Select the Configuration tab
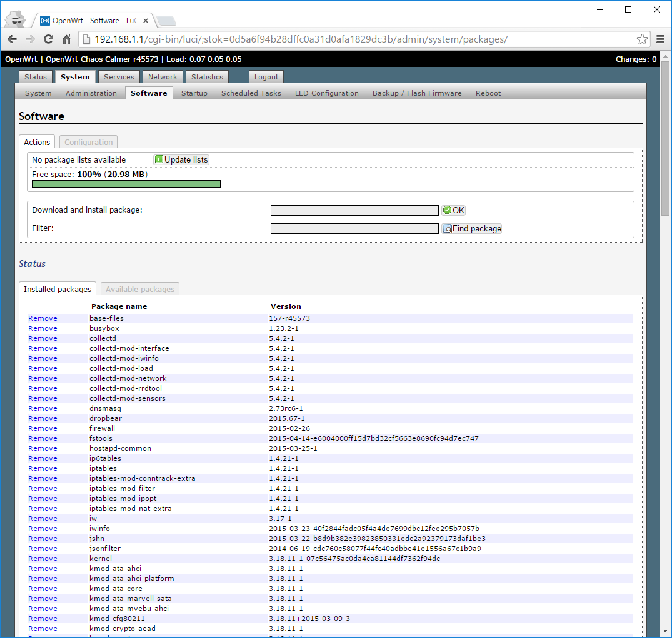Image resolution: width=672 pixels, height=638 pixels. click(x=89, y=142)
